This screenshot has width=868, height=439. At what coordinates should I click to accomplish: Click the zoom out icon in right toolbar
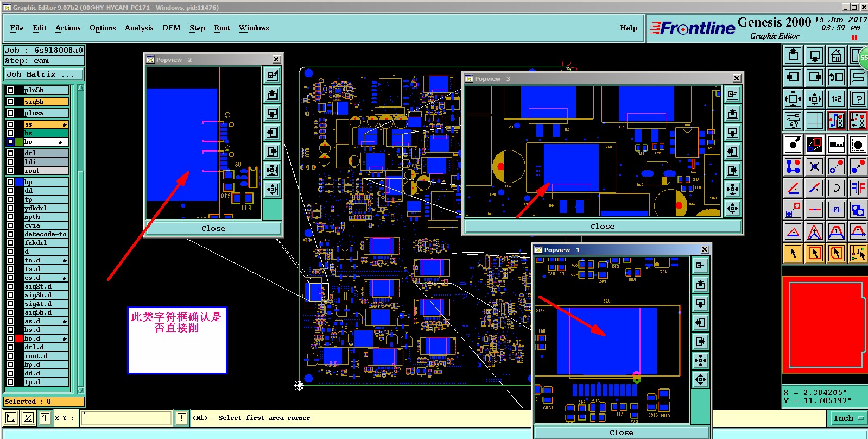click(815, 99)
